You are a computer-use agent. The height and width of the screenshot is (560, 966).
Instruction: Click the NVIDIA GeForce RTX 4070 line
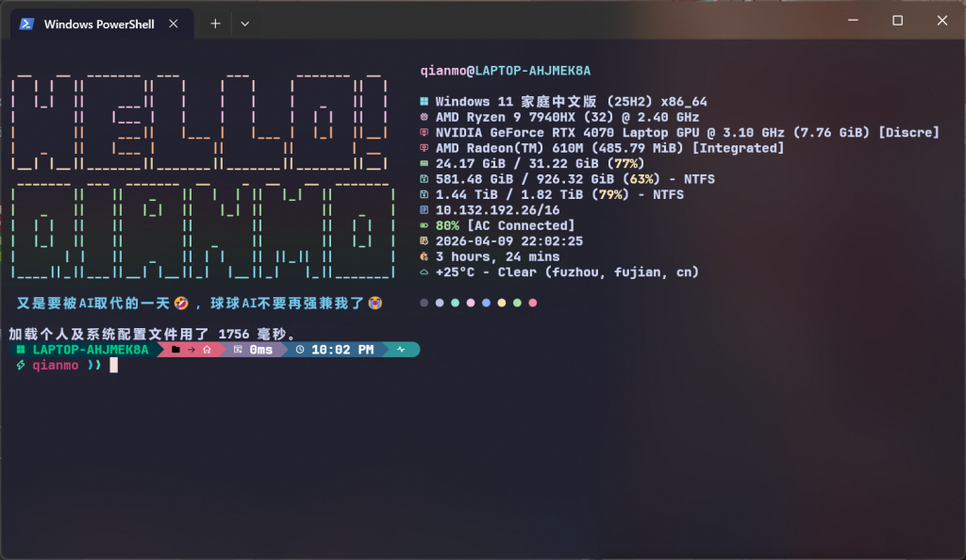(x=688, y=132)
